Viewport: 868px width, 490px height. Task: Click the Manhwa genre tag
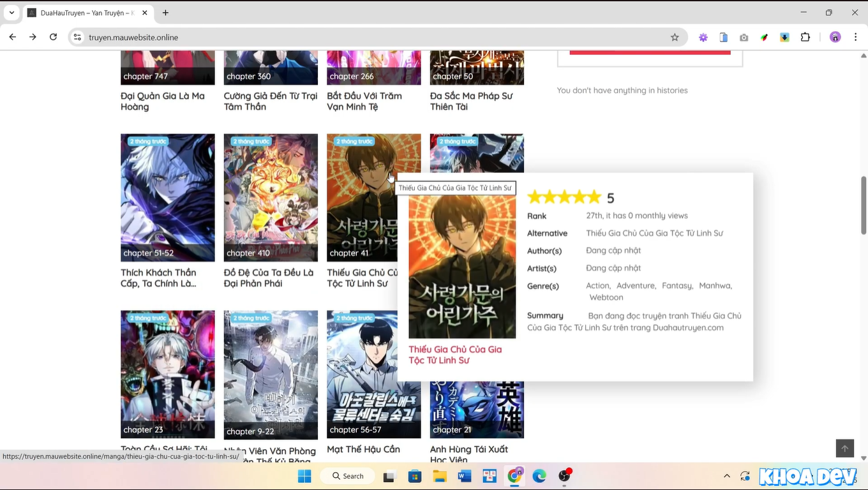(x=715, y=286)
